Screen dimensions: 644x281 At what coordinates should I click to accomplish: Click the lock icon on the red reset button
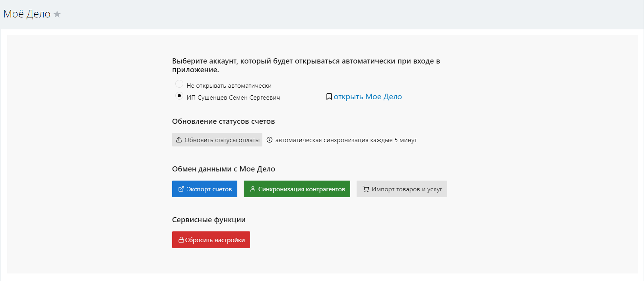tap(181, 240)
